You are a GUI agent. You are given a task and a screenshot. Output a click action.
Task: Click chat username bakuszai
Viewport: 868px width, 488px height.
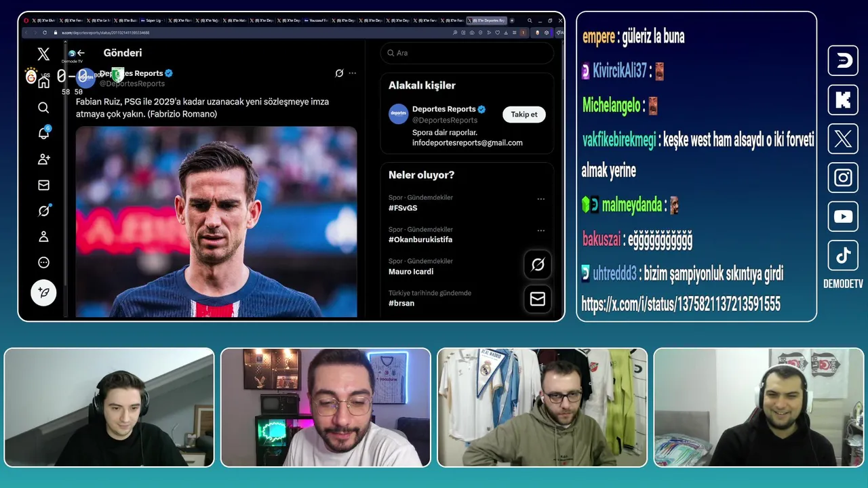click(x=601, y=239)
